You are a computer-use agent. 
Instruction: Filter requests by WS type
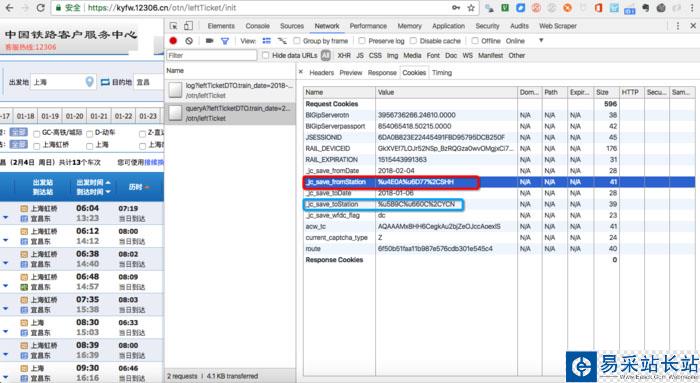point(467,55)
